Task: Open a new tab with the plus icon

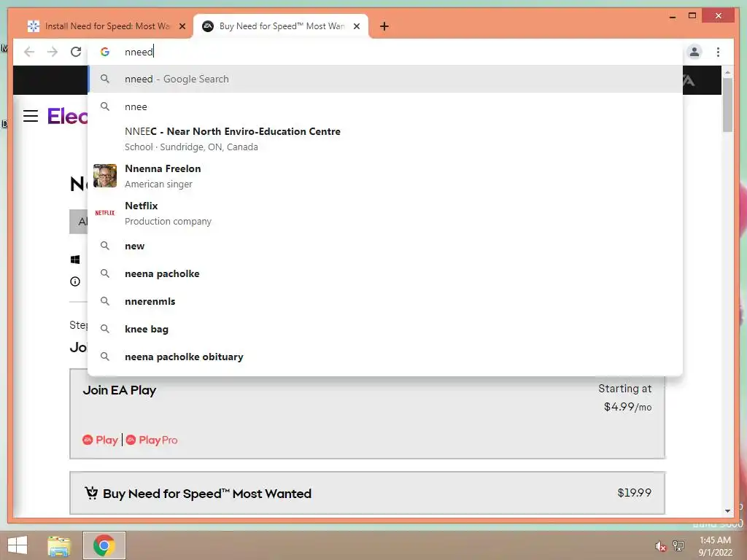Action: tap(384, 27)
